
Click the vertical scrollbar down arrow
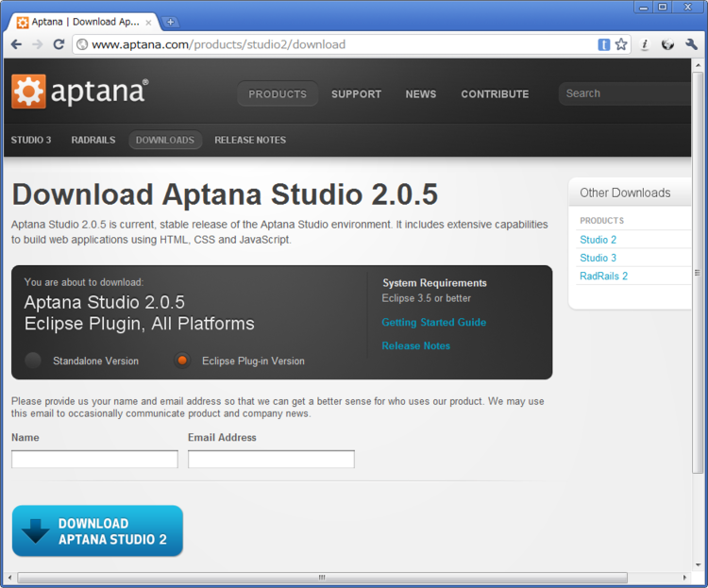click(x=698, y=565)
